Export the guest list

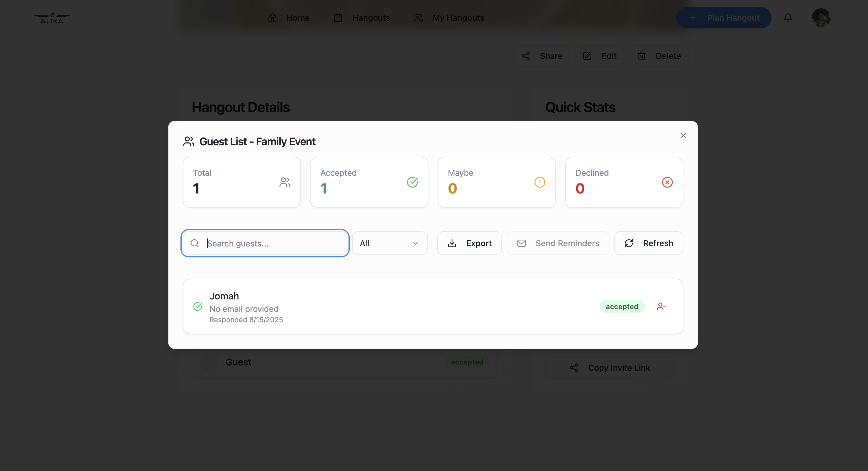(470, 243)
